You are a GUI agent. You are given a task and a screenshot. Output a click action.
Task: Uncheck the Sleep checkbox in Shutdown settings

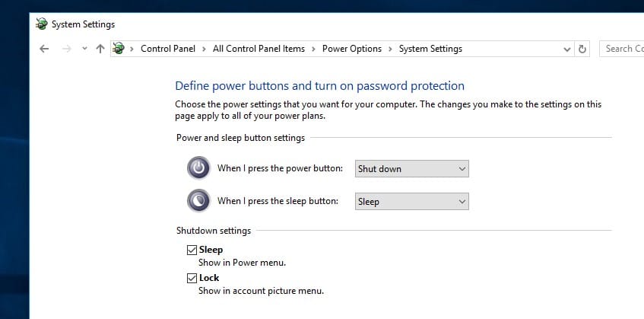pyautogui.click(x=192, y=250)
